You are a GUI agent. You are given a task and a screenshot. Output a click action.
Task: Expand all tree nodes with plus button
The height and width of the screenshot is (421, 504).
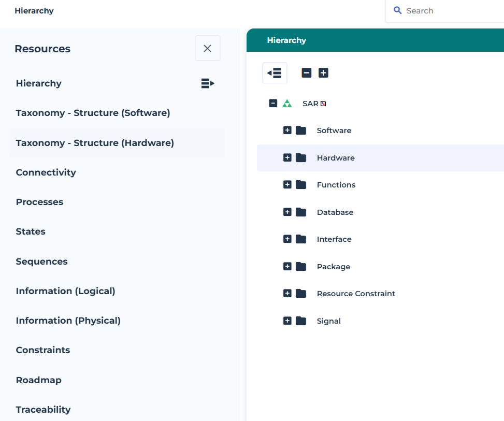[x=323, y=73]
